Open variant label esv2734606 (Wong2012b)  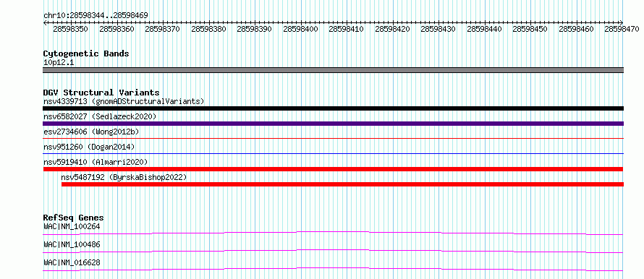click(91, 132)
